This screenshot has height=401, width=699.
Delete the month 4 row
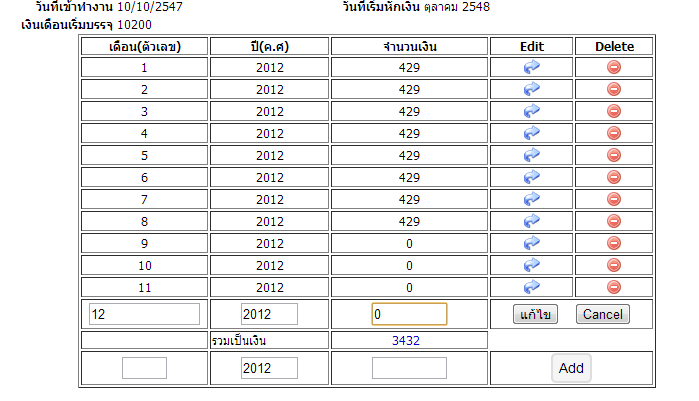tap(614, 133)
